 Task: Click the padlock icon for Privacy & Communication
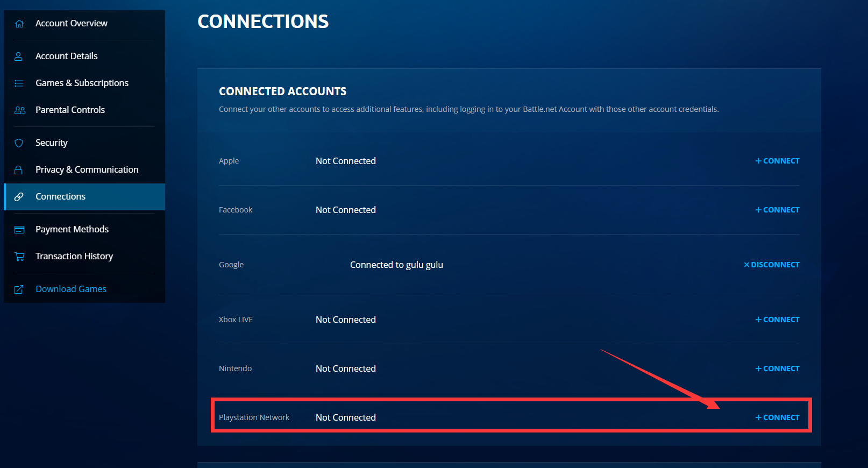tap(19, 170)
